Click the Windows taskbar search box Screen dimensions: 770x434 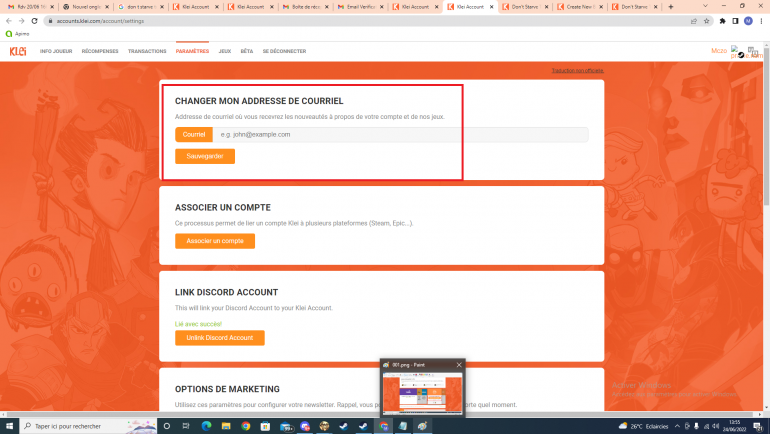(85, 425)
